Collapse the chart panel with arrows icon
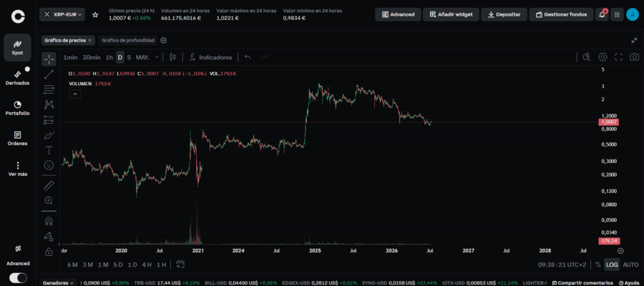644x286 pixels. click(634, 40)
